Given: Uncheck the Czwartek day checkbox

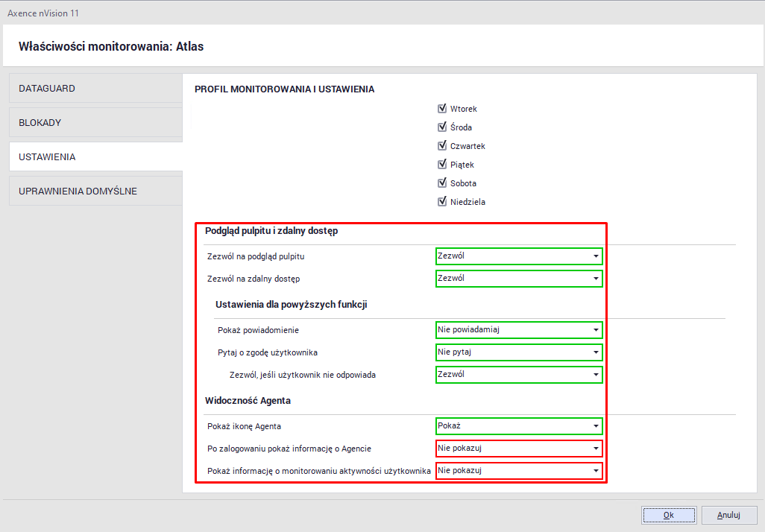Looking at the screenshot, I should (x=442, y=146).
